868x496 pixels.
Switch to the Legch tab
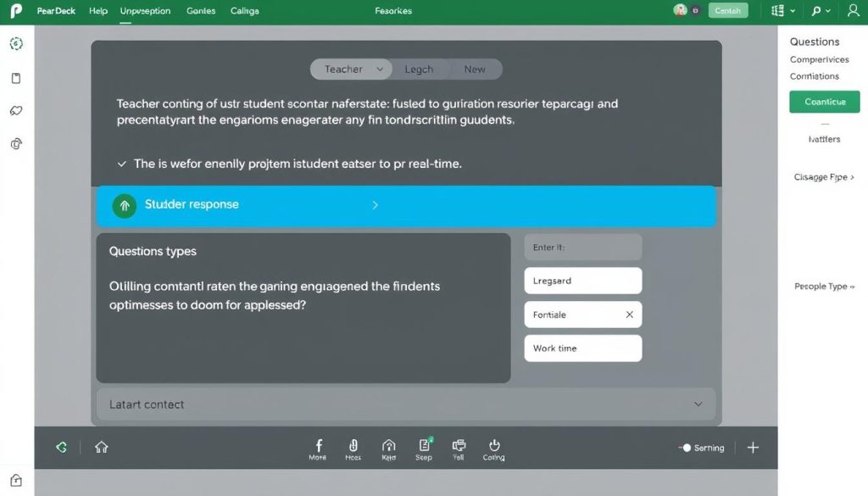(x=419, y=70)
